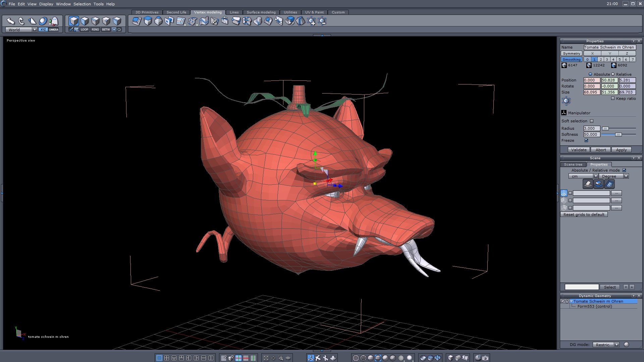Select the Rotate manipulator tool
Image resolution: width=644 pixels, height=362 pixels.
(x=21, y=21)
